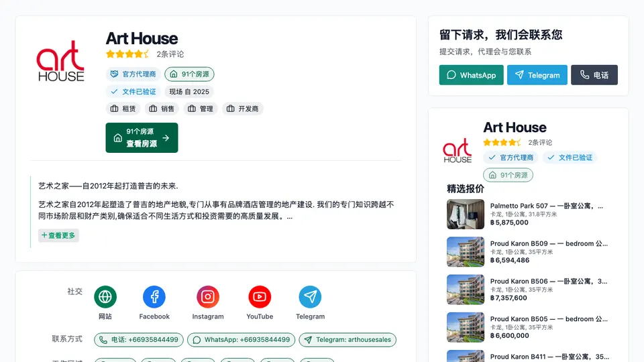Open the Instagram social icon

208,297
